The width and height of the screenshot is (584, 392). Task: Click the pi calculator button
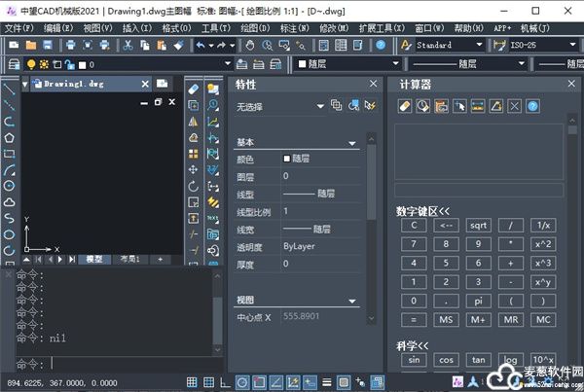478,301
